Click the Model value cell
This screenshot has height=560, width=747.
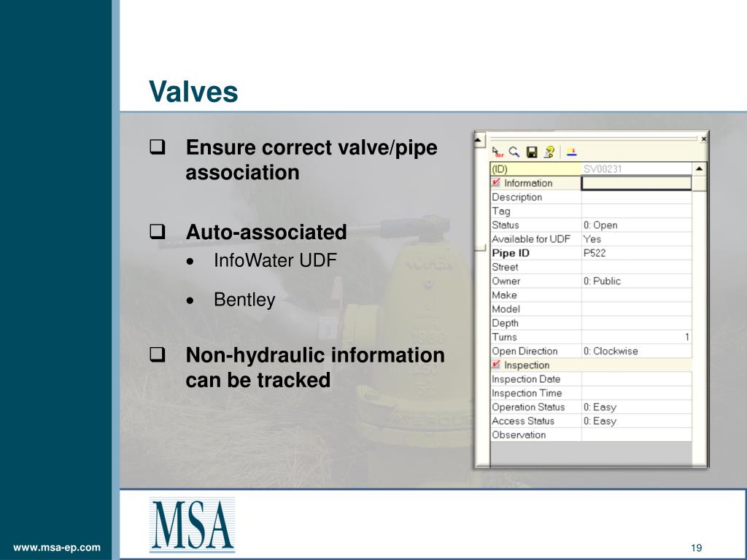click(636, 309)
